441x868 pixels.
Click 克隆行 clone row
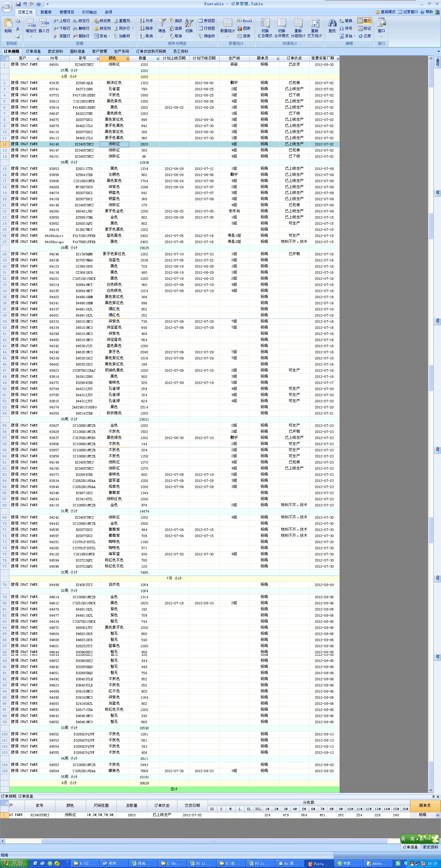tap(62, 36)
